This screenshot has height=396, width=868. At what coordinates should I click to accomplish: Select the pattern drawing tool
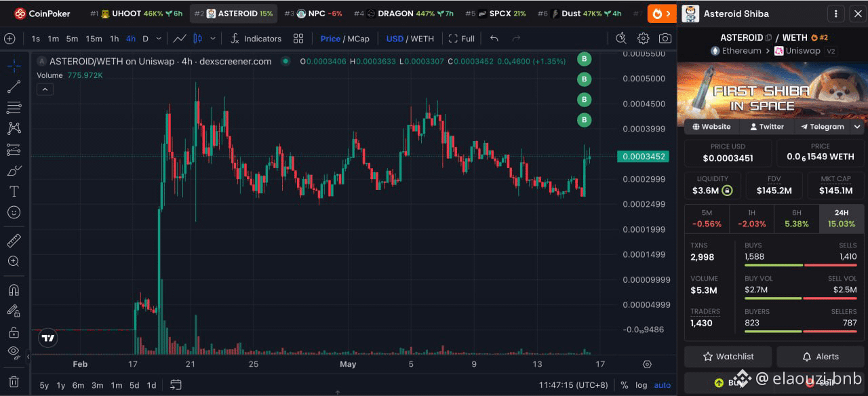tap(14, 128)
